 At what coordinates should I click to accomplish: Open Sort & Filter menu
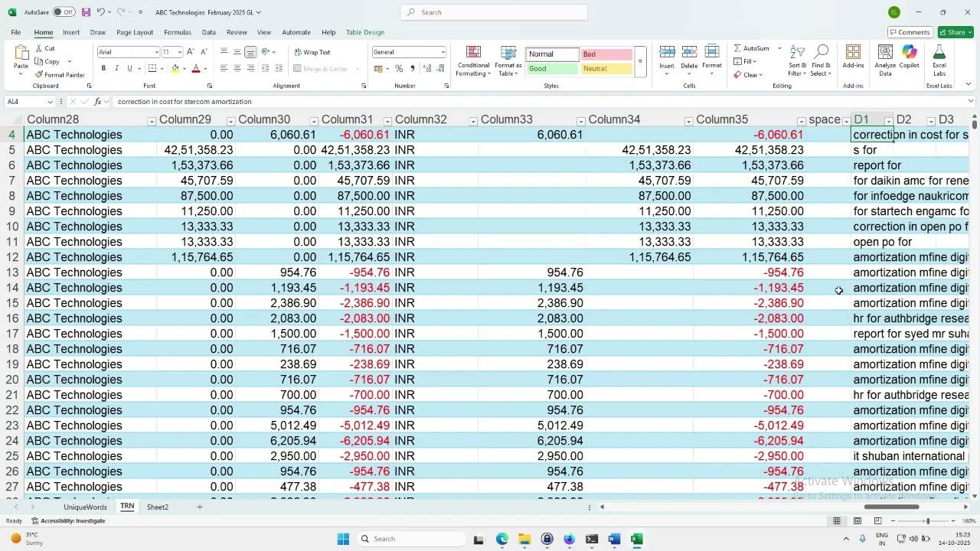point(797,60)
